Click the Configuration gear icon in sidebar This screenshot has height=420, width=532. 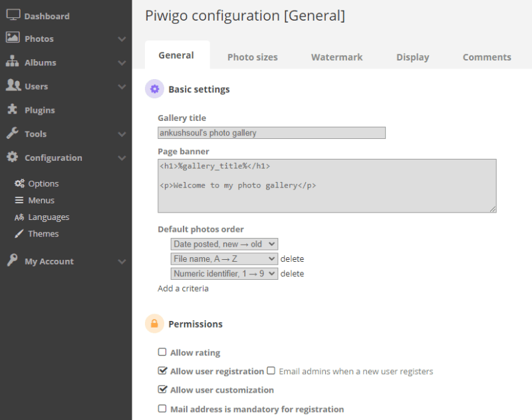pos(13,157)
